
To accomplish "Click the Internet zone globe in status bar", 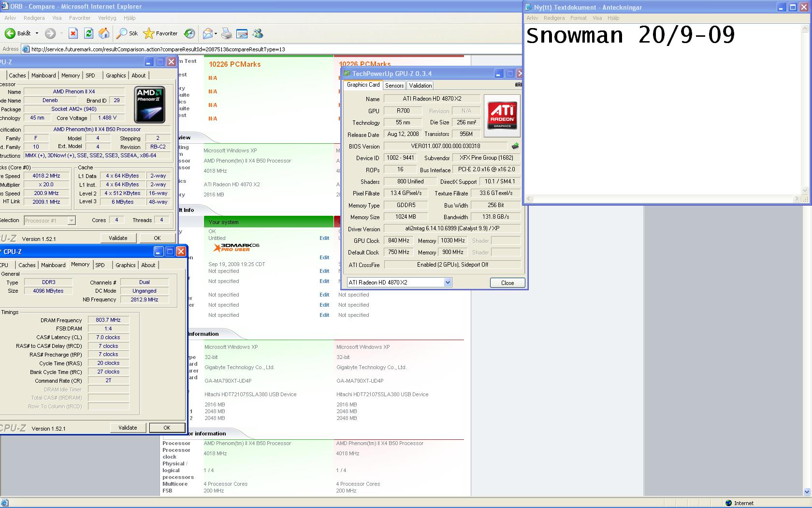I will (728, 503).
